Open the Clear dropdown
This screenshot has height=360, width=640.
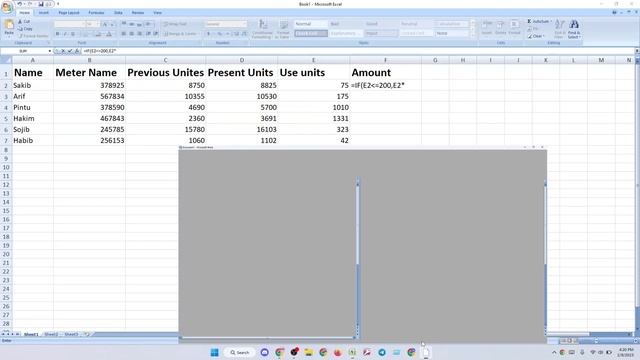[536, 36]
